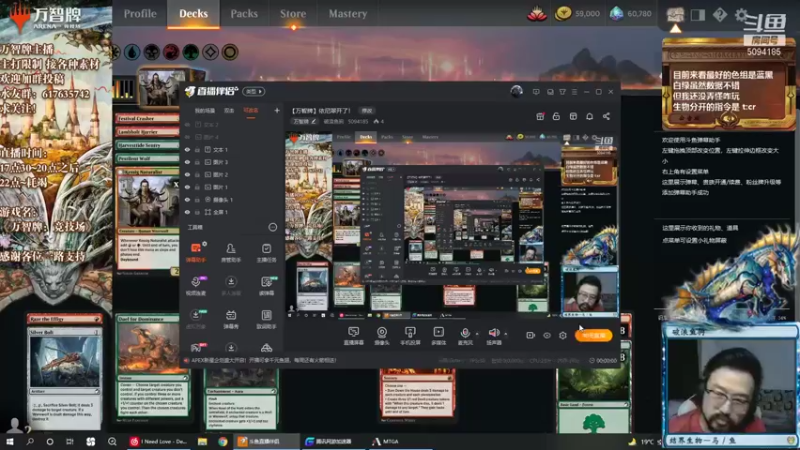Filter decks by green mana symbol
Screen dimensions: 800x450
click(191, 52)
